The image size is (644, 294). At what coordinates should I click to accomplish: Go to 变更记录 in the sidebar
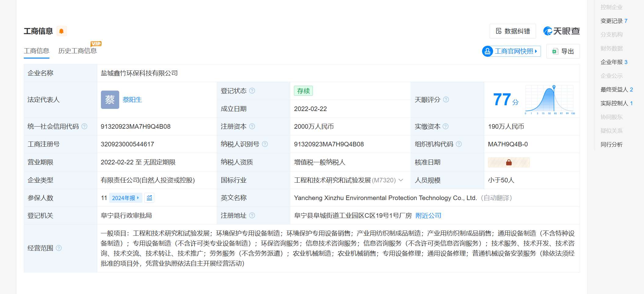point(614,21)
